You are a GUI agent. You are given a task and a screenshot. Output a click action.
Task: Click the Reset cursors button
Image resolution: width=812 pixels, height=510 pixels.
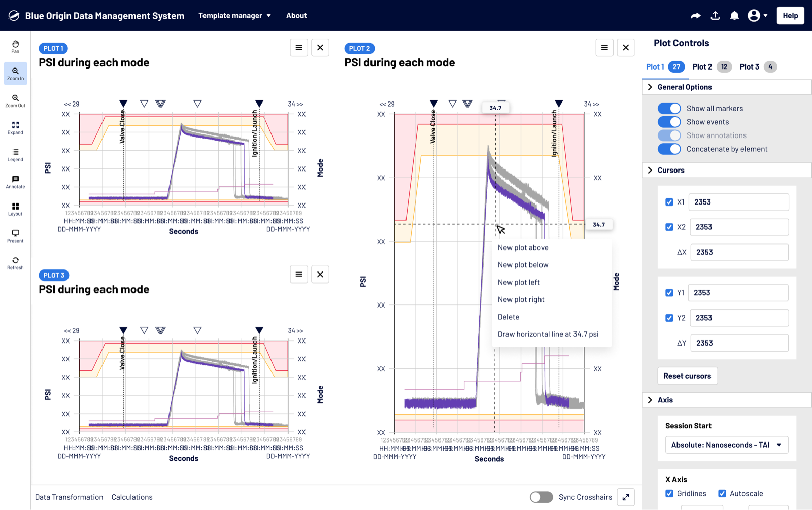(x=687, y=376)
